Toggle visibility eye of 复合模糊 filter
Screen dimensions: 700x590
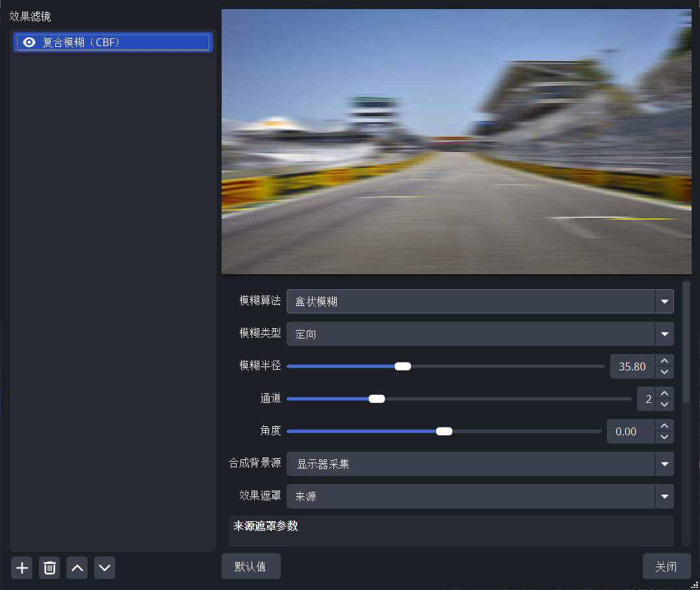coord(29,42)
